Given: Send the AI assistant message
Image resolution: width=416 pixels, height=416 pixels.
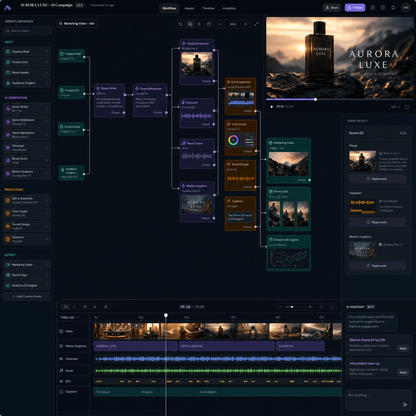Looking at the screenshot, I should coord(405,404).
